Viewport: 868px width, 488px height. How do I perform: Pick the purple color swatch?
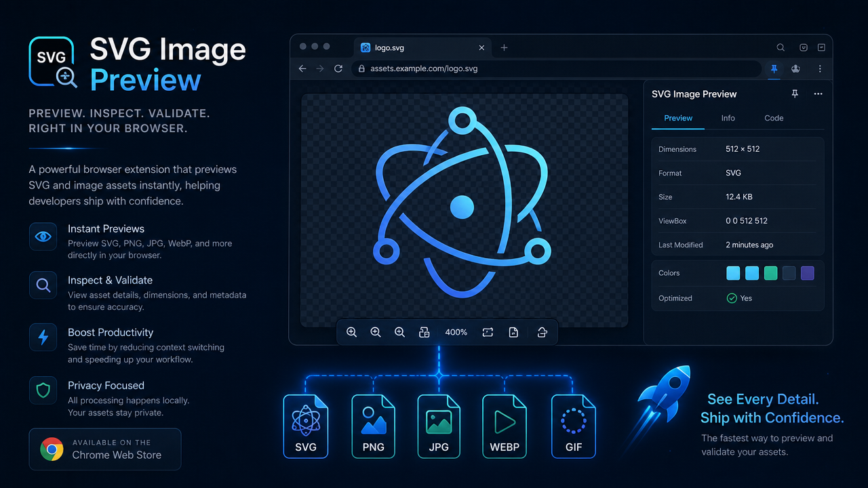(807, 273)
